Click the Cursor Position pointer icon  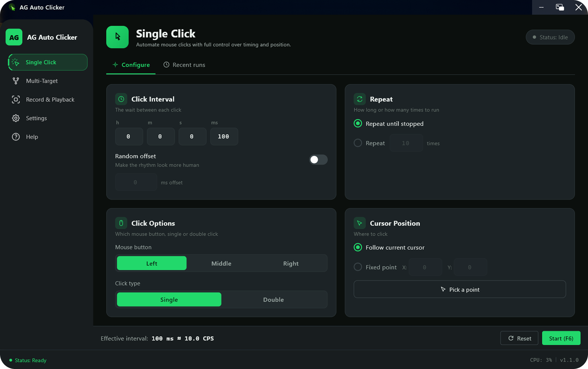(x=360, y=223)
